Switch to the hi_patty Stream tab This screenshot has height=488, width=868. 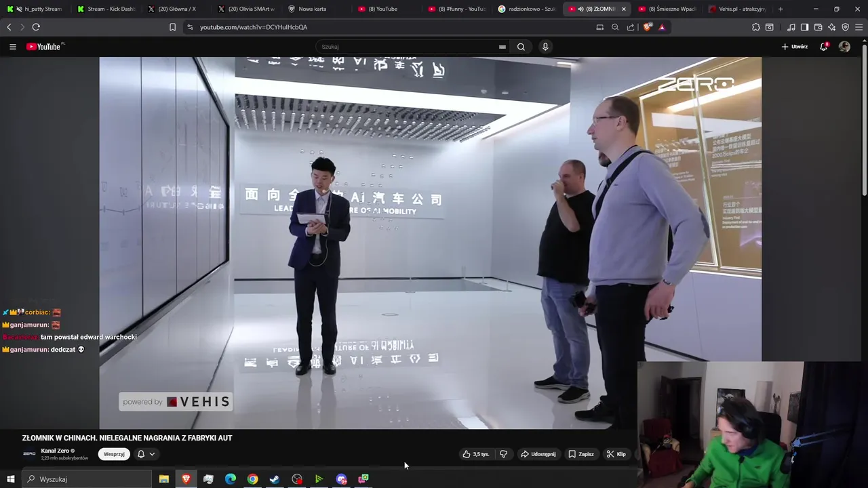[x=35, y=9]
